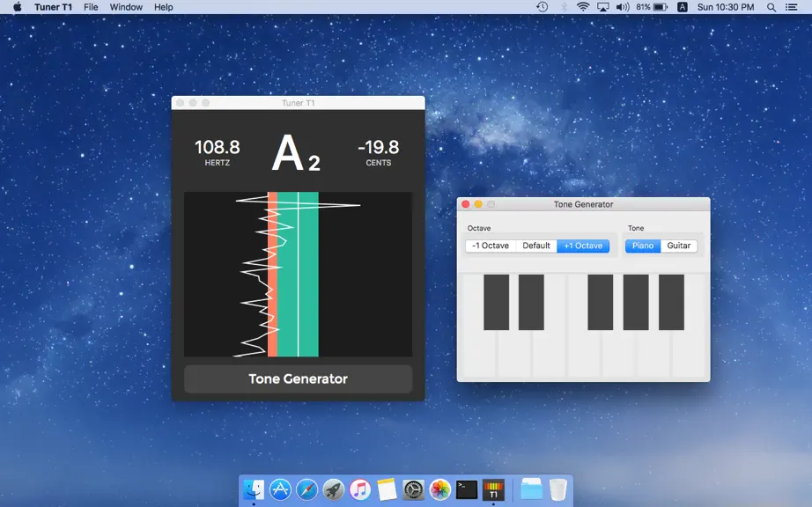Close the Tone Generator window
The width and height of the screenshot is (812, 507).
click(x=466, y=204)
